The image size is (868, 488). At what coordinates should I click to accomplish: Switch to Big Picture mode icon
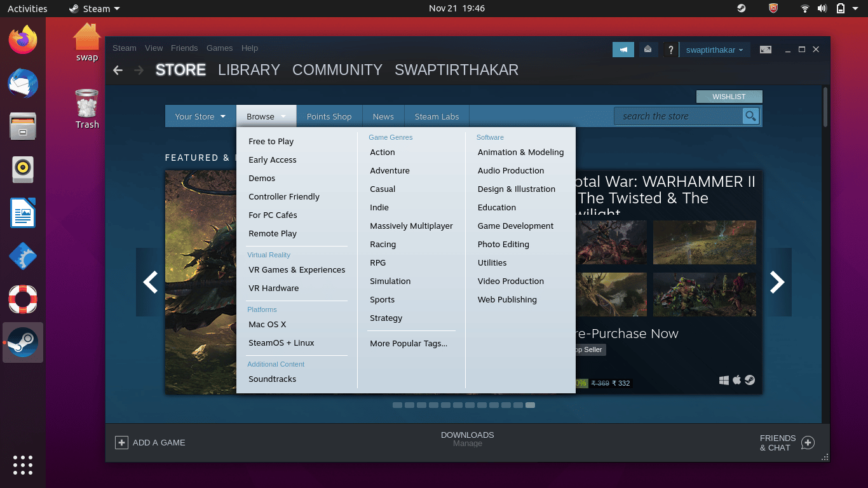[x=766, y=50]
